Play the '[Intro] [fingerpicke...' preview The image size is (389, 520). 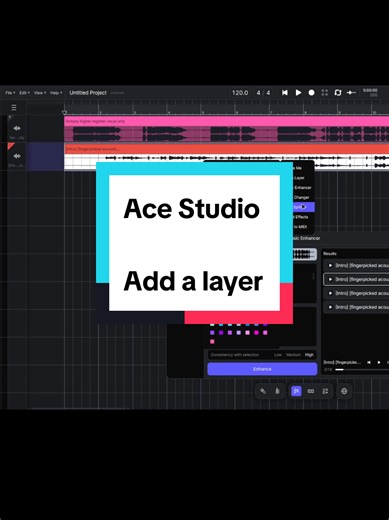pos(379,362)
